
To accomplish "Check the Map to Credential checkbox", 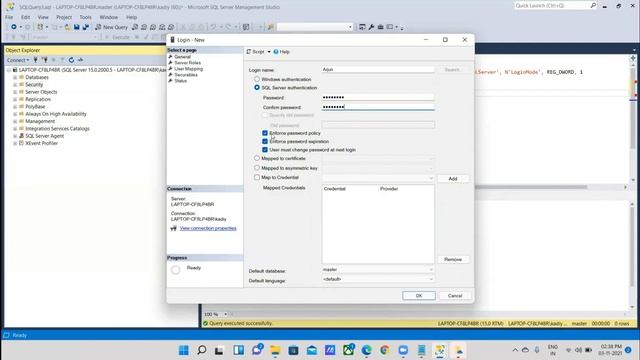I will point(257,177).
